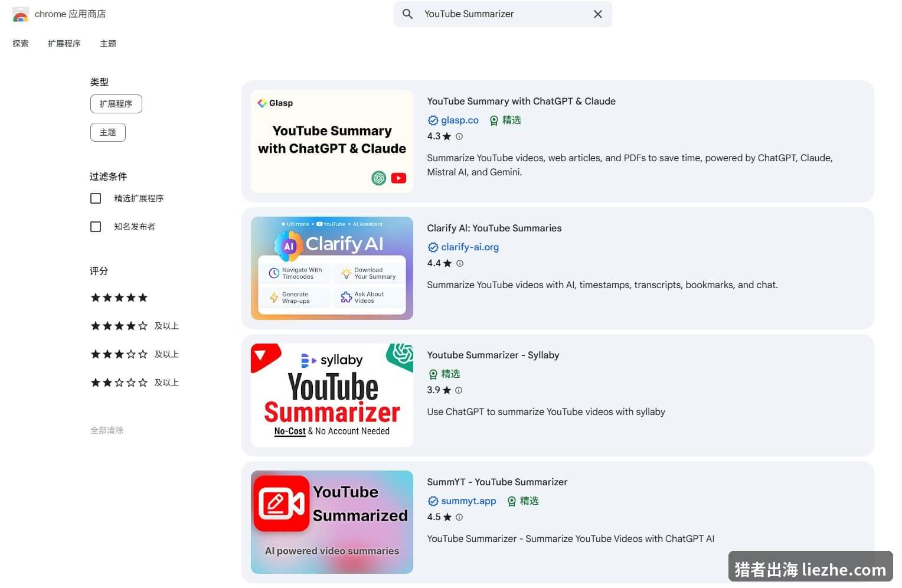Open the 扩展程序 top navigation tab
Viewport: 902px width, 588px height.
pyautogui.click(x=64, y=44)
